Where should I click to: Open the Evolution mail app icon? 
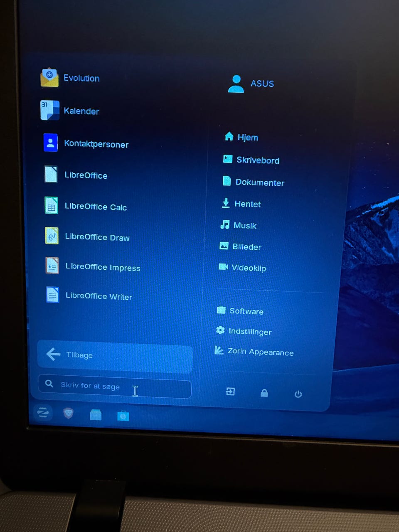click(x=49, y=77)
